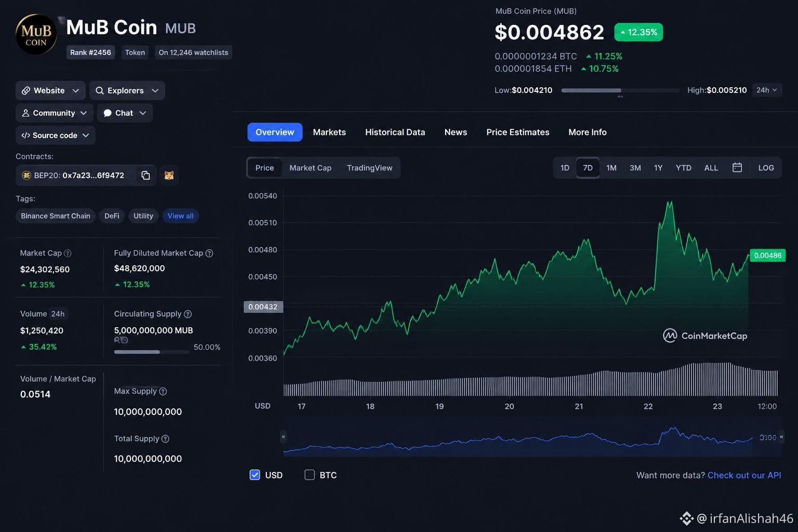798x532 pixels.
Task: Click right handle of range navigator
Action: (x=781, y=437)
